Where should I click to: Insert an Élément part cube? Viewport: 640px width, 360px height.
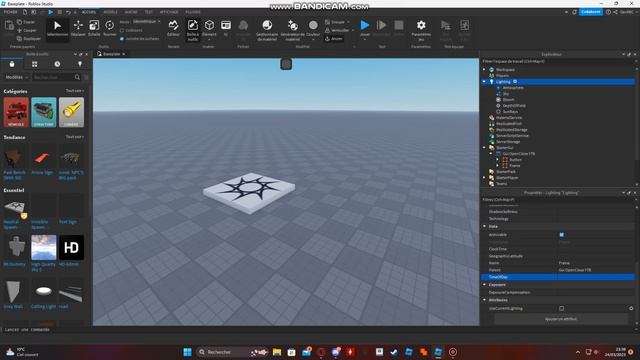(x=209, y=29)
